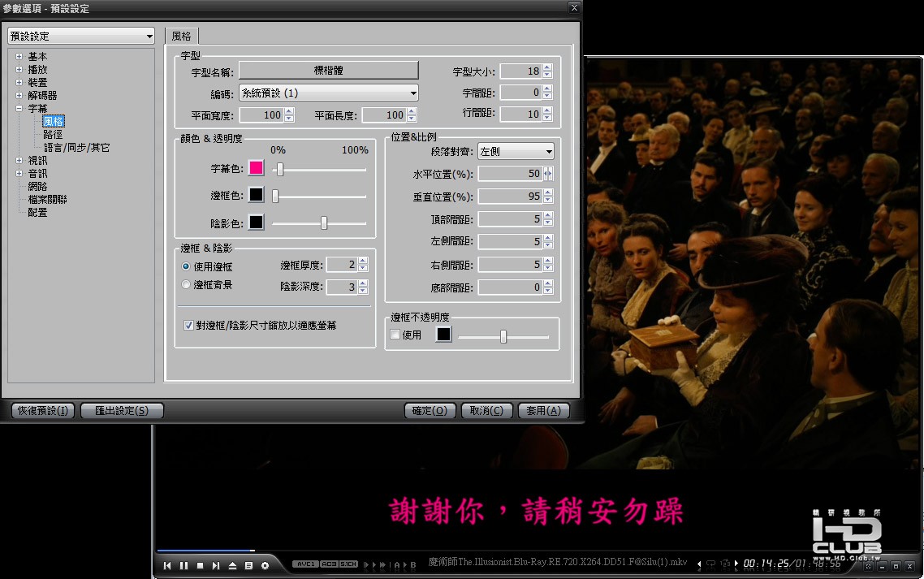This screenshot has height=579, width=924.
Task: Click the 頂部間距 top margin field
Action: pyautogui.click(x=511, y=219)
